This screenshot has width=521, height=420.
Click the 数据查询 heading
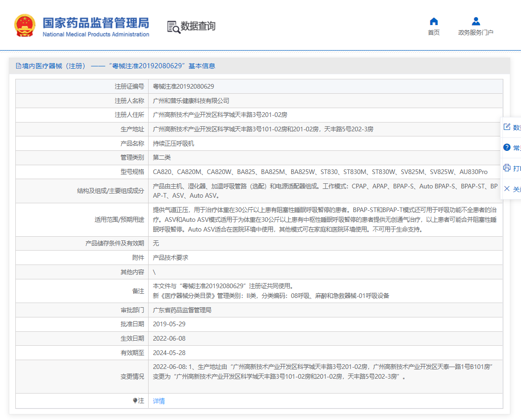coord(198,26)
